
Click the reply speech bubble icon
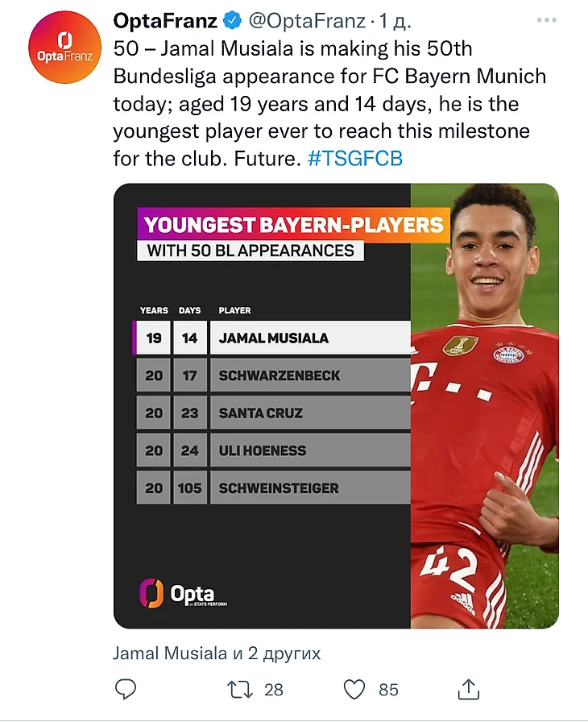point(125,689)
